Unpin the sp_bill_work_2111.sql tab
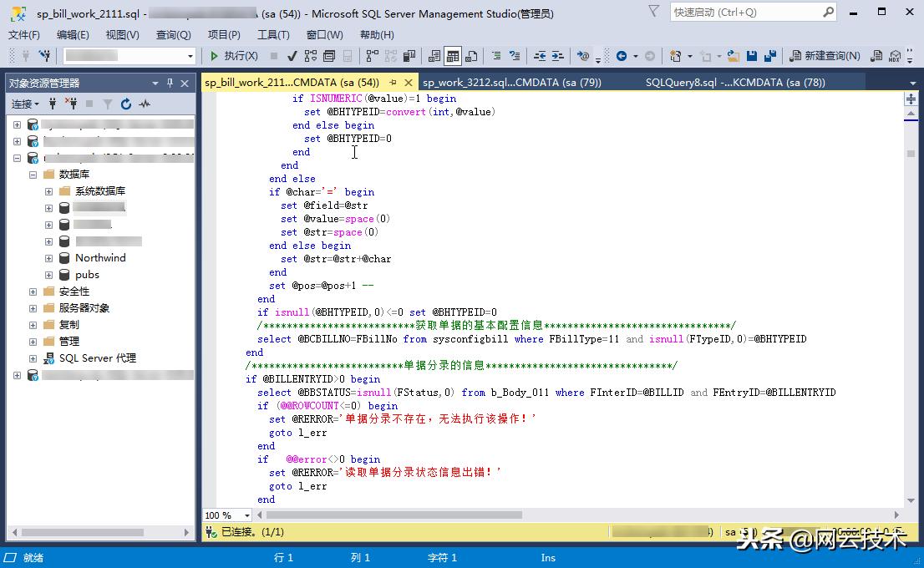 tap(391, 82)
